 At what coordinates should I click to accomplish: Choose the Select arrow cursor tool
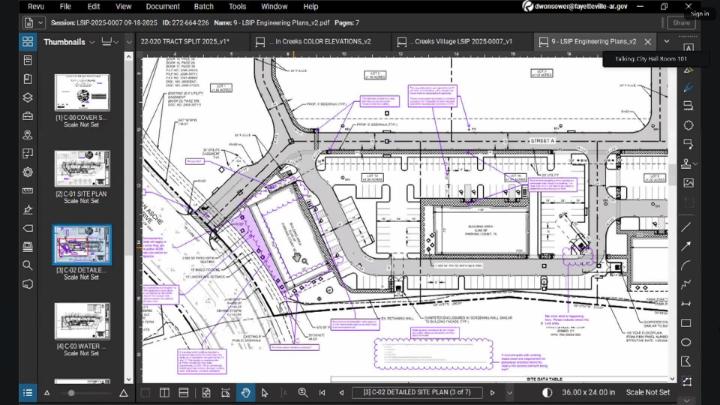tap(264, 393)
